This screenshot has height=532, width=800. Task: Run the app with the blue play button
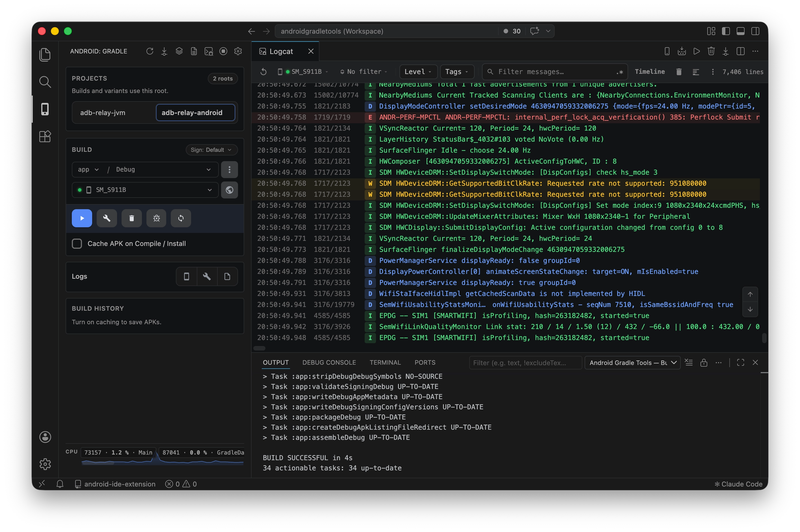[x=82, y=218]
